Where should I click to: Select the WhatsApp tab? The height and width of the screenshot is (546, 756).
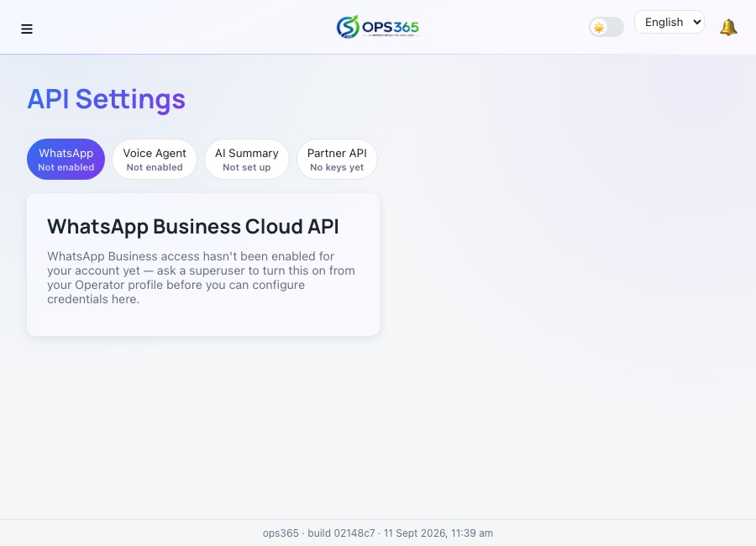tap(66, 159)
